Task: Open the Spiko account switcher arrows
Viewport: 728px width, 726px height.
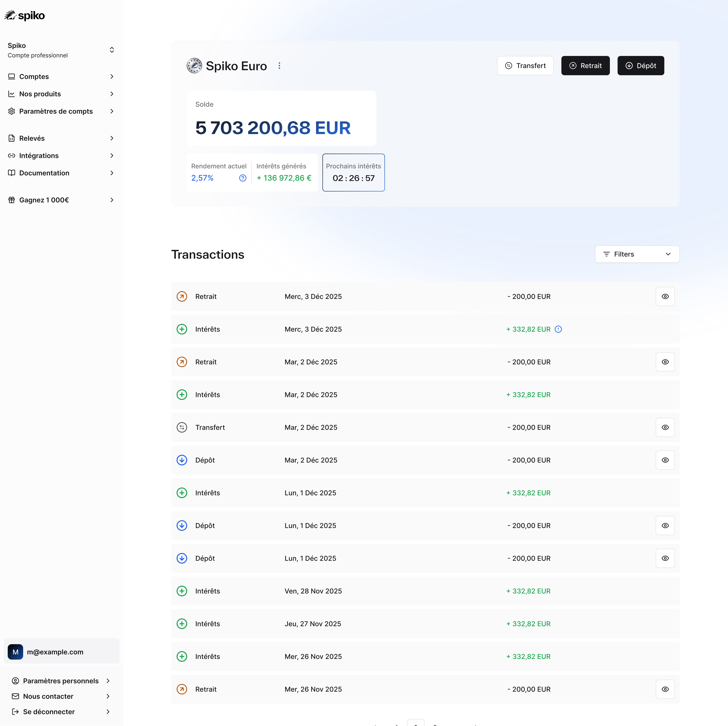Action: pos(112,50)
